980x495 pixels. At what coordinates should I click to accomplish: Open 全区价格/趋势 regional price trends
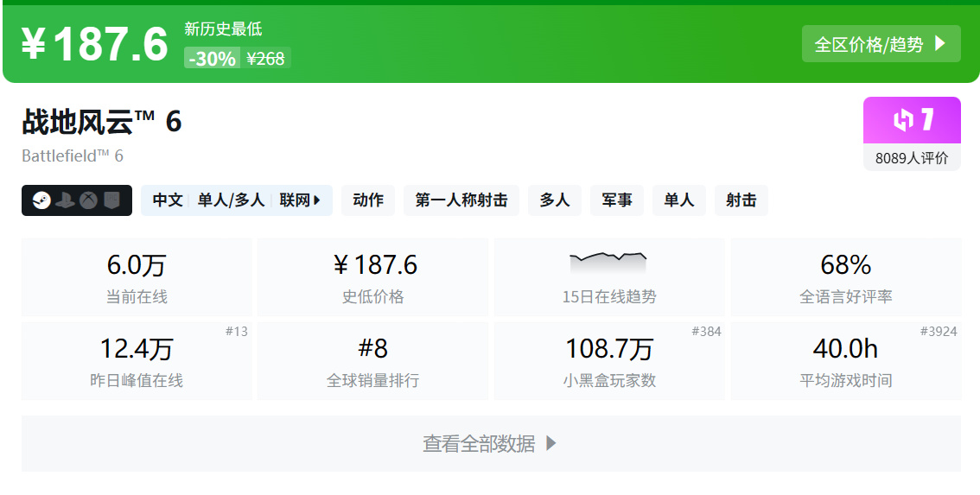pos(881,44)
